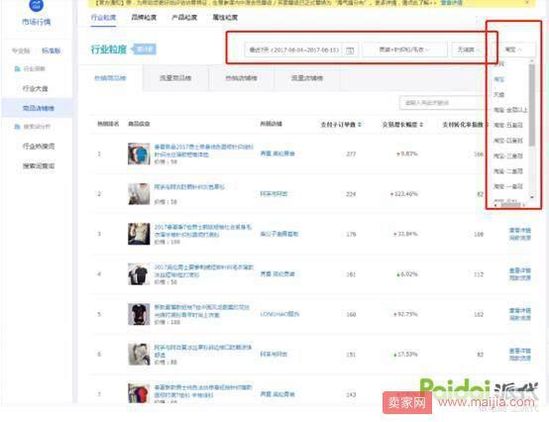Screen dimensions: 549x422
Task: Open the 男装 category dropdown
Action: [404, 50]
